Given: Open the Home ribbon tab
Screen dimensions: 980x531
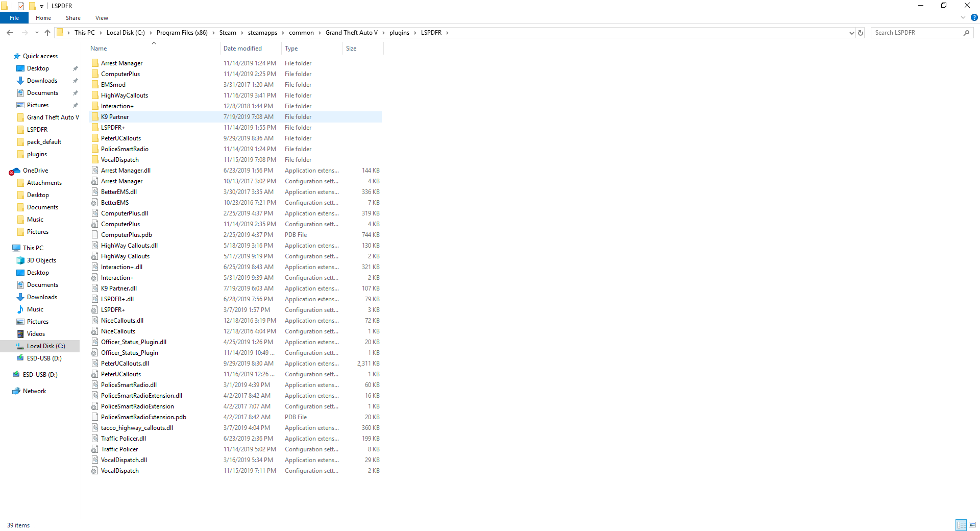Looking at the screenshot, I should tap(43, 18).
